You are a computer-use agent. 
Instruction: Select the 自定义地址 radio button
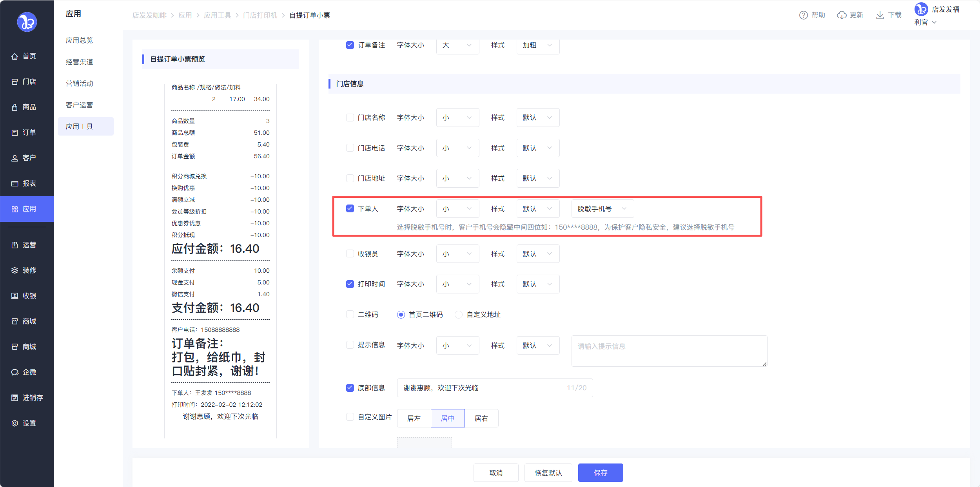pyautogui.click(x=458, y=315)
